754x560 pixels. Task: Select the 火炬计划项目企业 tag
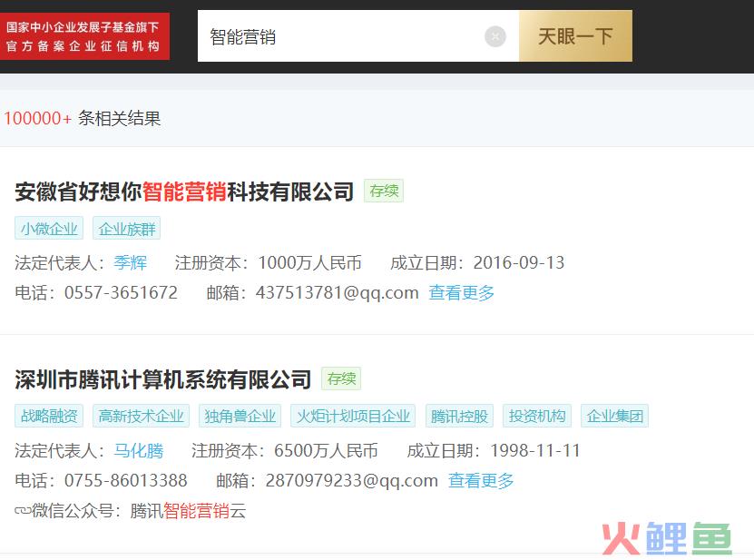(x=353, y=416)
